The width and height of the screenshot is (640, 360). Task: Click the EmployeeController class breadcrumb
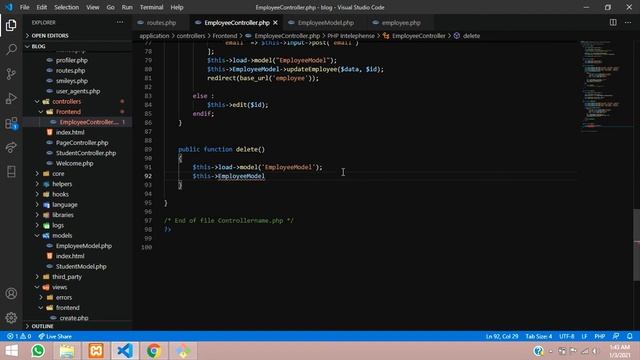click(x=418, y=36)
